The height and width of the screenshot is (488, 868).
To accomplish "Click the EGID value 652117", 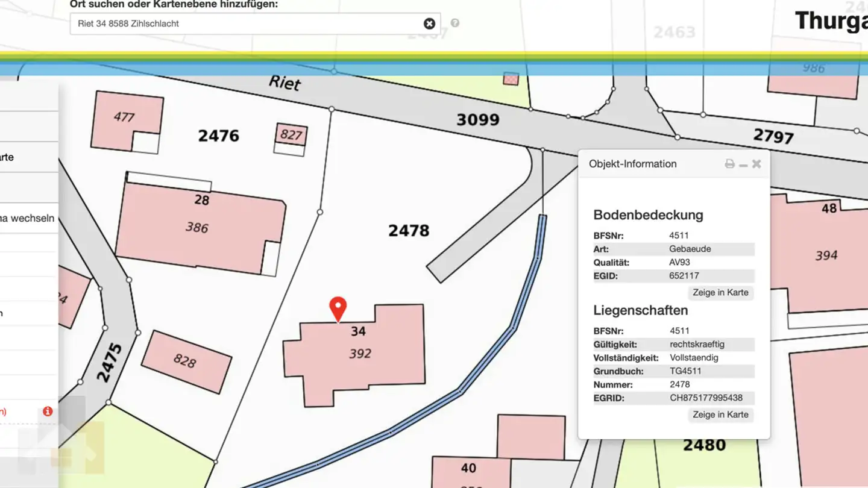I will pyautogui.click(x=684, y=276).
